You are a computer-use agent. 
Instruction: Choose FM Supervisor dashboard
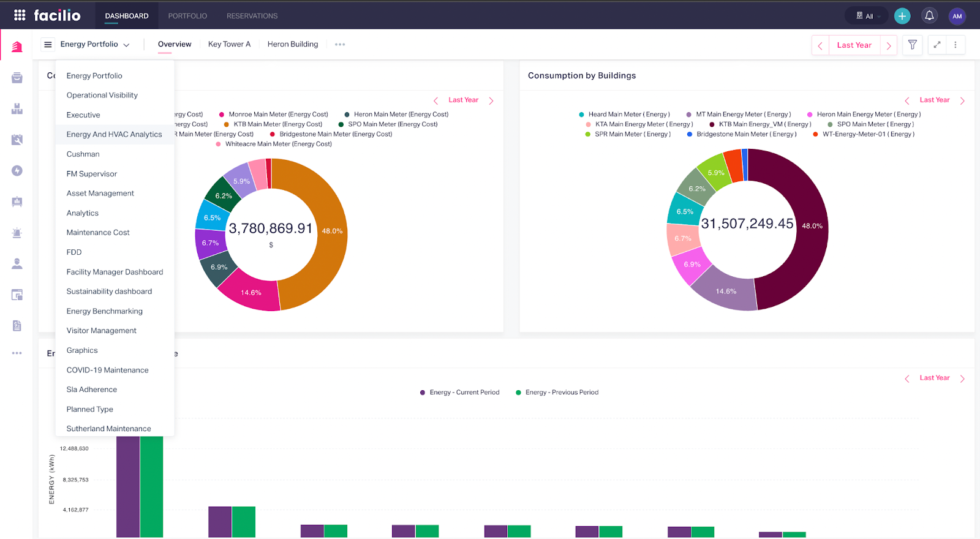tap(115, 173)
